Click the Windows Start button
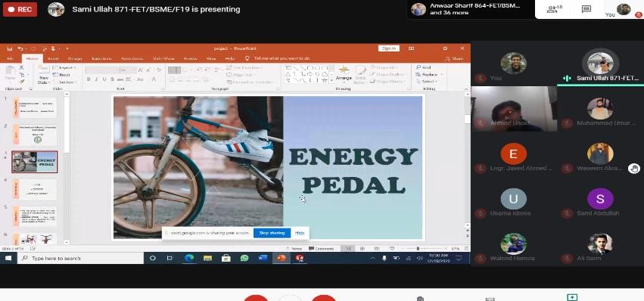Screen dimensions: 644x301 8,259
